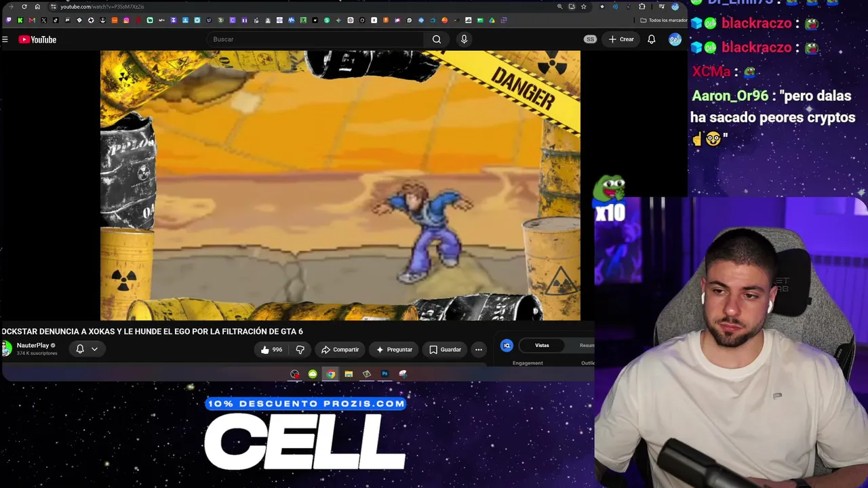Toggle the NauterPlay notification bell
Image resolution: width=868 pixels, height=488 pixels.
pyautogui.click(x=79, y=349)
